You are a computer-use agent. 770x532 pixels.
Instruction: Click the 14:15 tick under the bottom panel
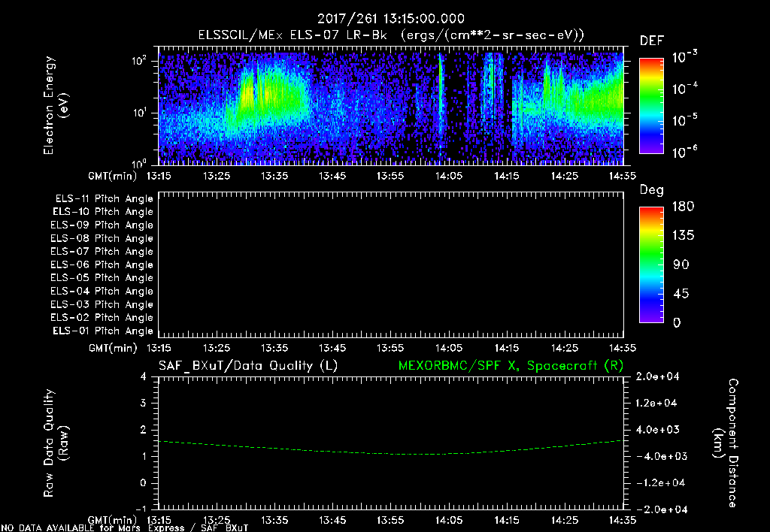(507, 520)
